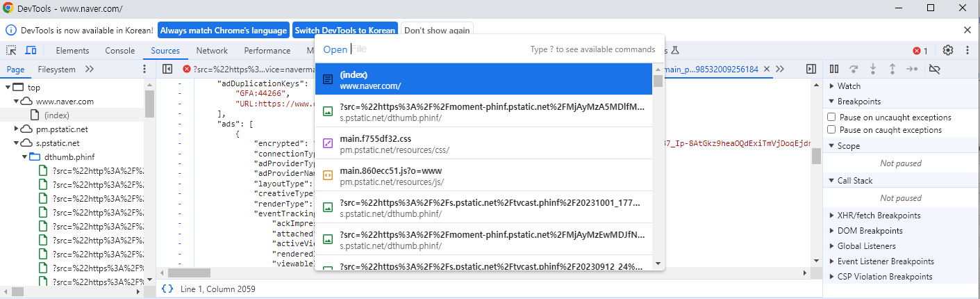Pretty print the source with braces icon
The image size is (980, 299).
tap(167, 289)
